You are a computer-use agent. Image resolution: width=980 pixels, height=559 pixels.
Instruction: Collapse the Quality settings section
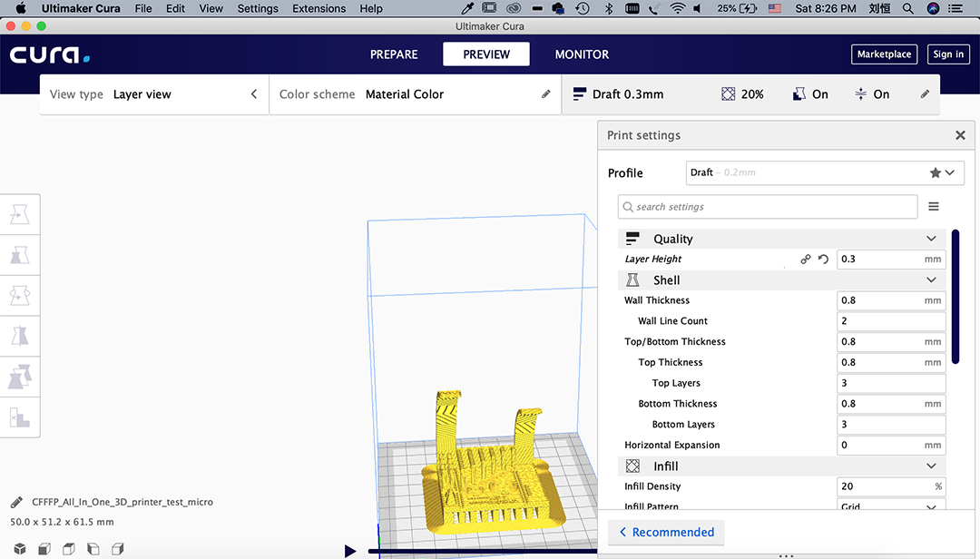[931, 239]
